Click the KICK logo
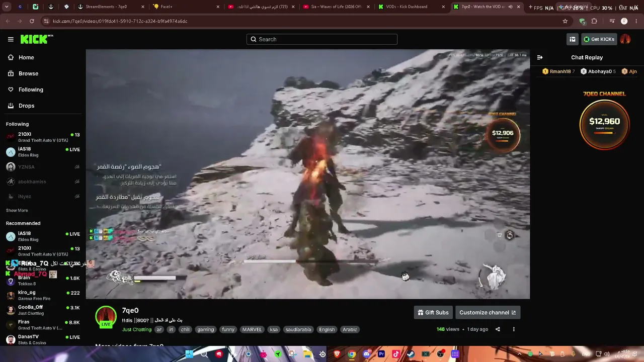 pos(36,39)
